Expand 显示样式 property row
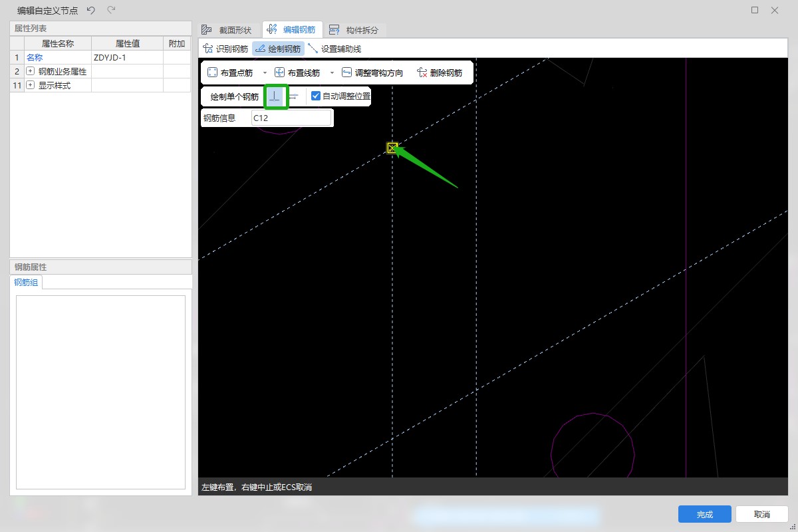The width and height of the screenshot is (798, 532). point(30,85)
